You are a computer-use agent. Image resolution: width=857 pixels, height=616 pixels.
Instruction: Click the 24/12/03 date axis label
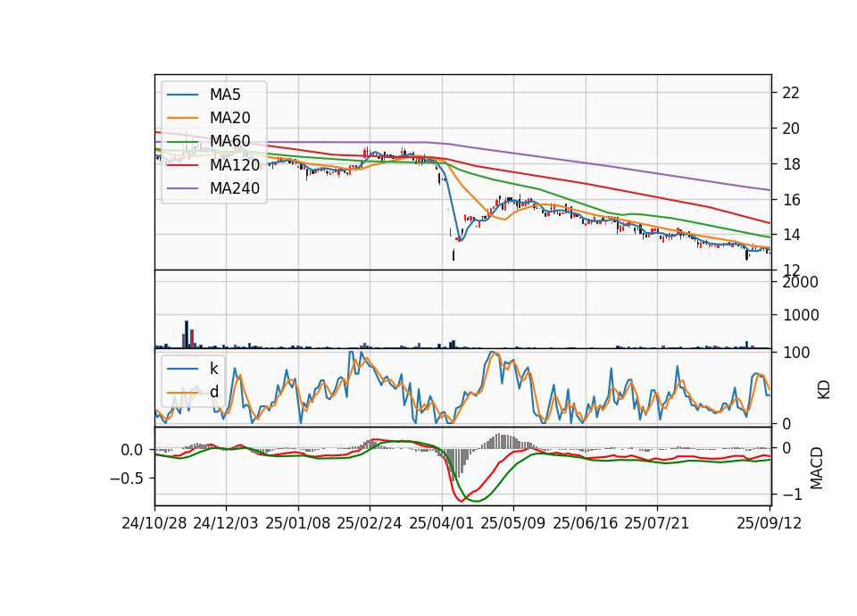pyautogui.click(x=226, y=524)
